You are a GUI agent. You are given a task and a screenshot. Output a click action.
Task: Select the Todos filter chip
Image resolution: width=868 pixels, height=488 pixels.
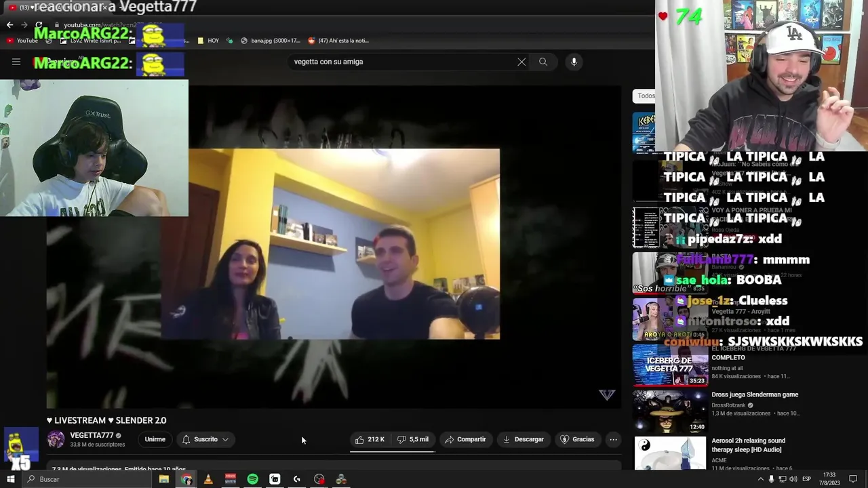tap(645, 96)
